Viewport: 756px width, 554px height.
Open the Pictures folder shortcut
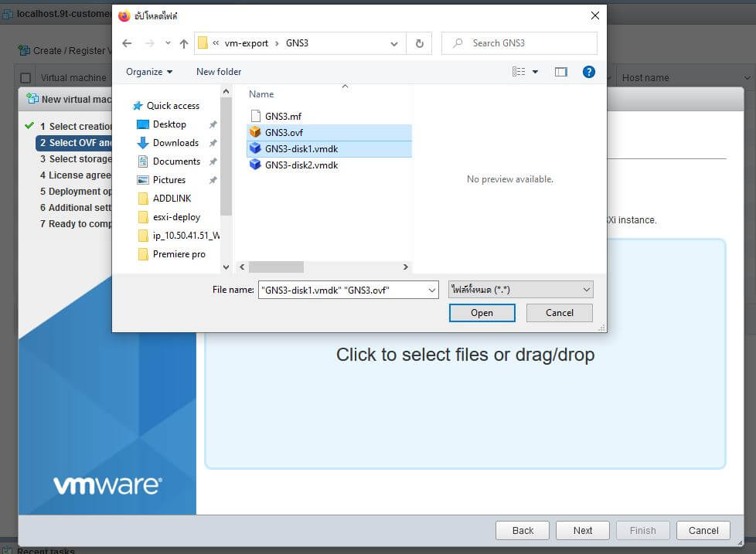(162, 180)
